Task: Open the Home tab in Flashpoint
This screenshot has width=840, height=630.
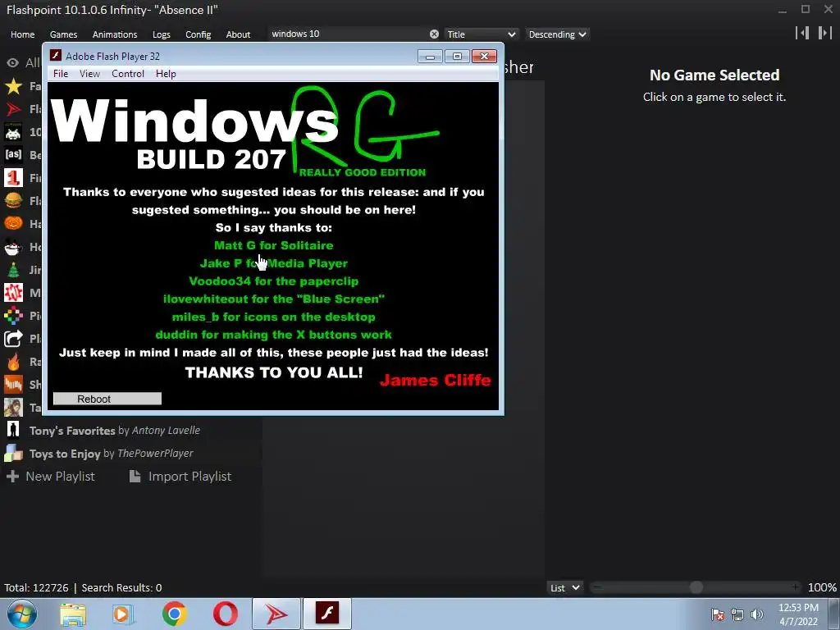Action: 22,34
